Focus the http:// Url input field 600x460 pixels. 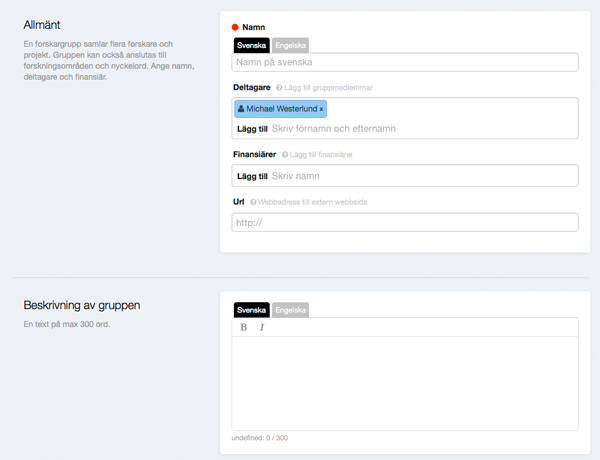[x=405, y=222]
